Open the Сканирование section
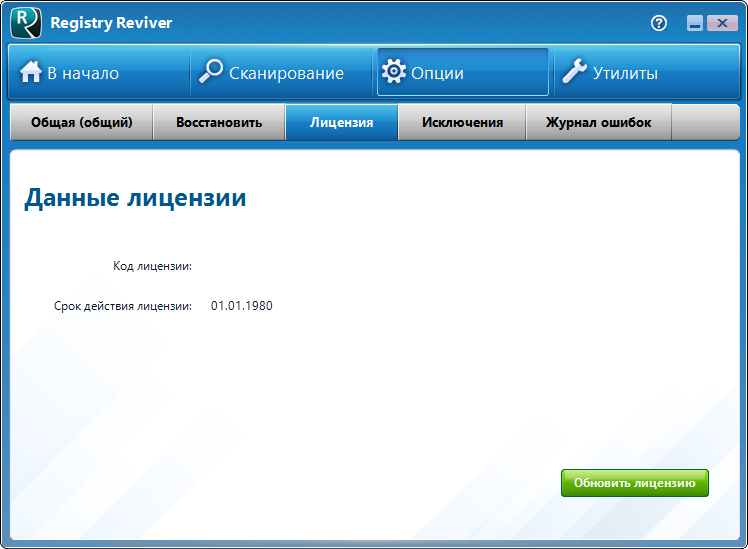 [x=281, y=73]
